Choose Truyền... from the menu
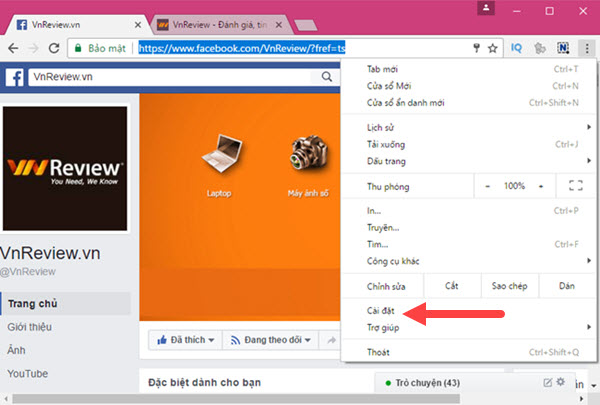Viewport: 600px width, 405px height. [x=468, y=227]
